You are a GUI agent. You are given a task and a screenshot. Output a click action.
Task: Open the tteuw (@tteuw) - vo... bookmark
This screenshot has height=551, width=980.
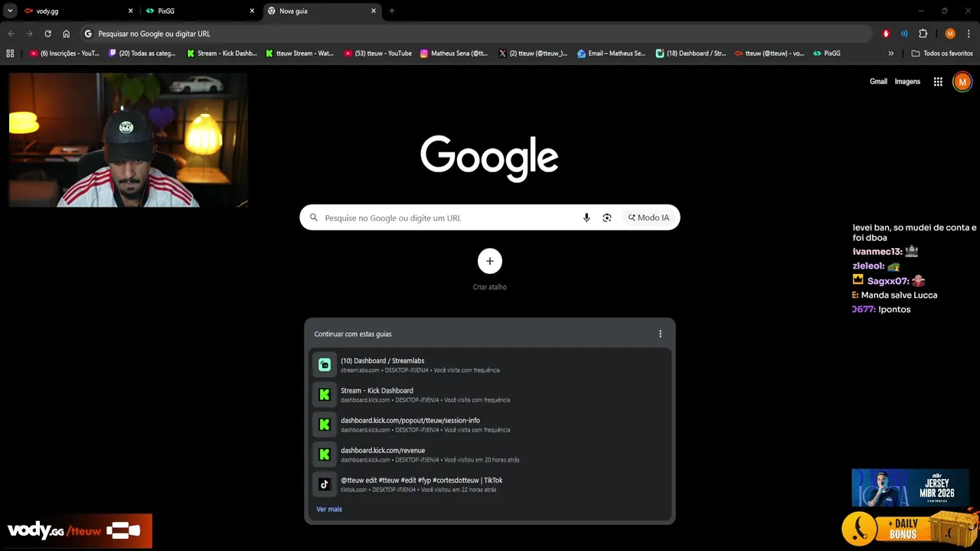coord(769,54)
